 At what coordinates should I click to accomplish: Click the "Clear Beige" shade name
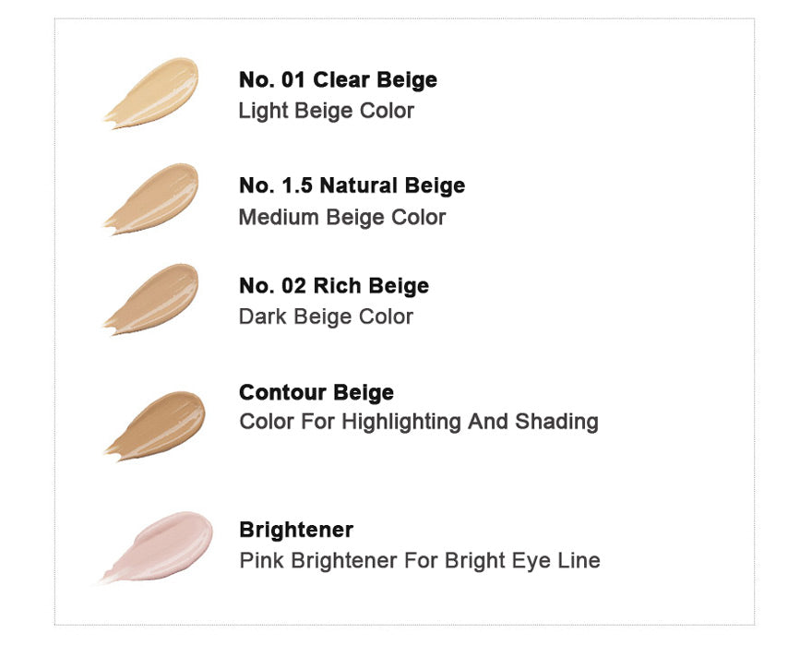375,79
